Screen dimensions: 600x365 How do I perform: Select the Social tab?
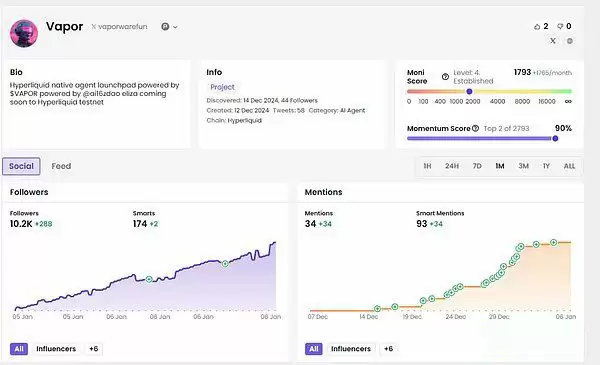pyautogui.click(x=21, y=166)
